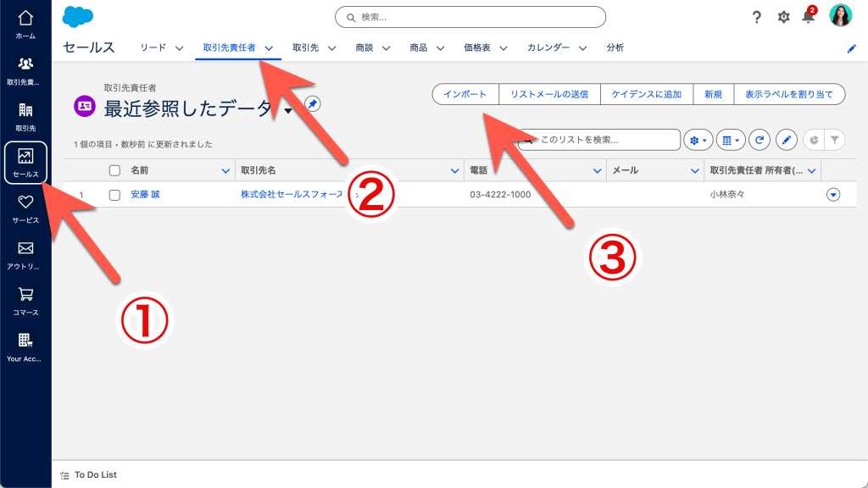Open To Do List utility

(x=88, y=474)
